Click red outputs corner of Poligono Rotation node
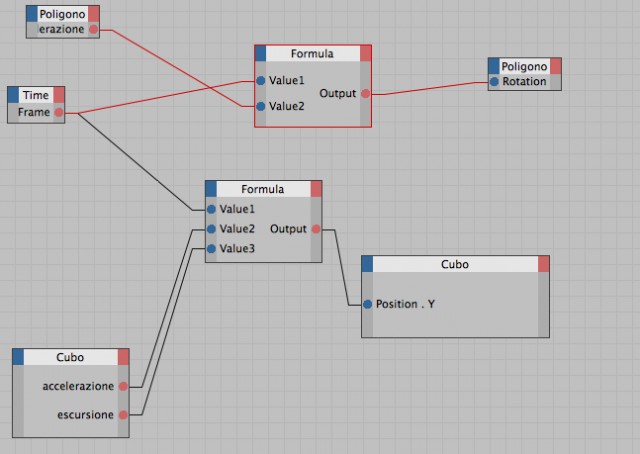The image size is (640, 454). pyautogui.click(x=556, y=66)
